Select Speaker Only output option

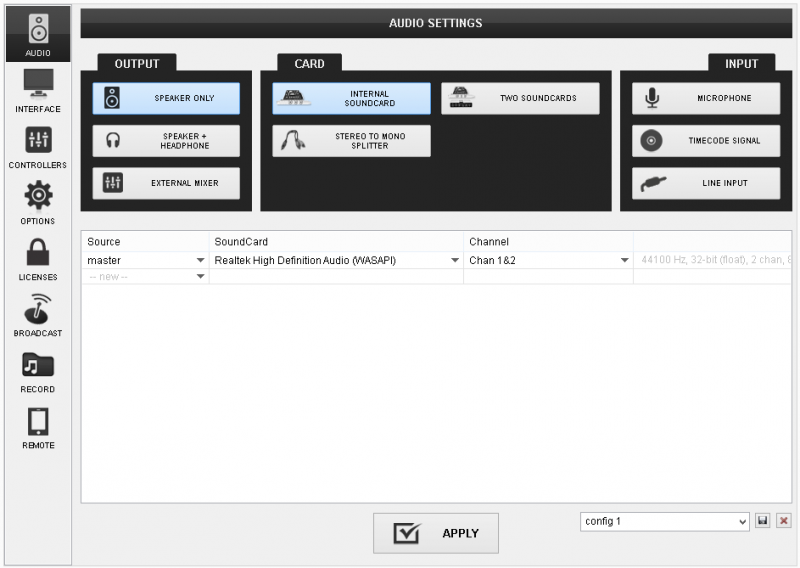166,99
